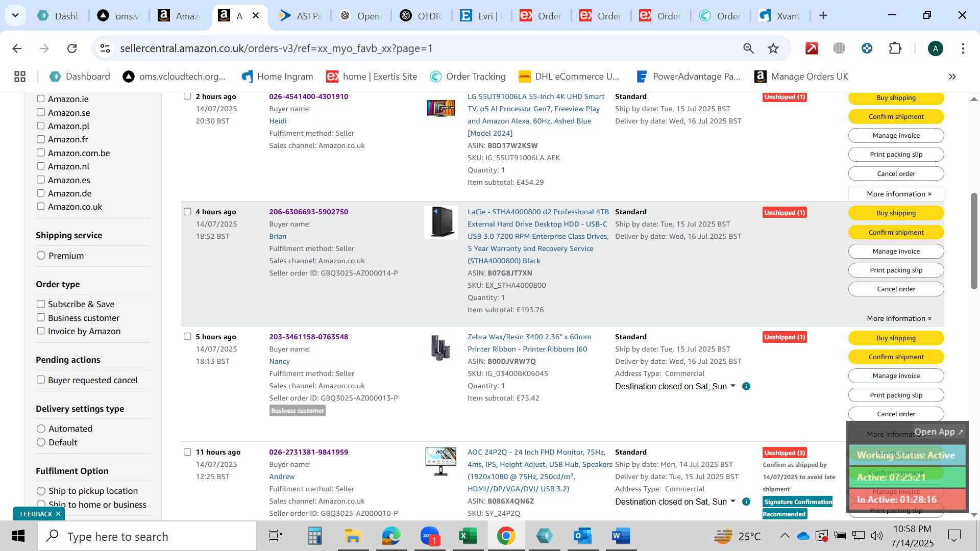Open Word from the taskbar

coord(621,536)
